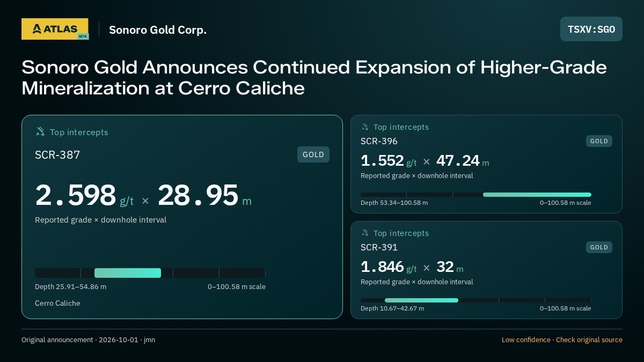This screenshot has height=362, width=644.
Task: Click the SCR-396 hole name
Action: pos(379,141)
